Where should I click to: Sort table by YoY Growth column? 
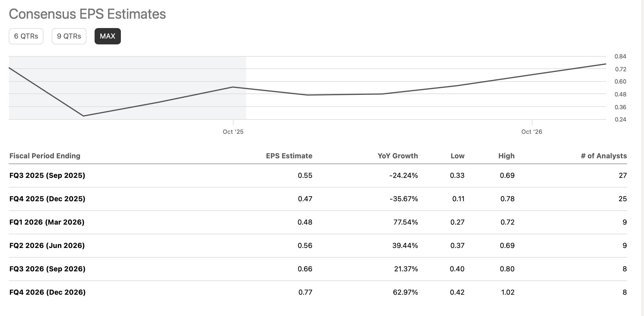(398, 156)
